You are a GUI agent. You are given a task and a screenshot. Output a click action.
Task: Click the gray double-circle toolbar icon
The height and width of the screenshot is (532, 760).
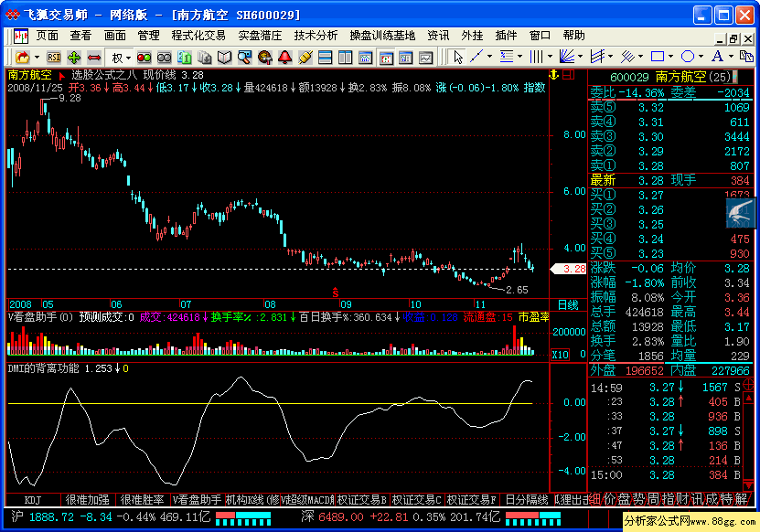(165, 58)
